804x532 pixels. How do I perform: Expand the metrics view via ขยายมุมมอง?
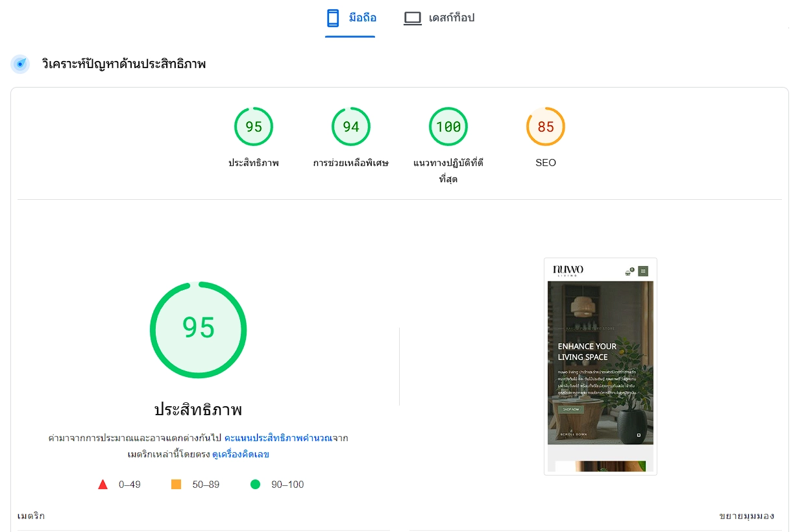746,516
